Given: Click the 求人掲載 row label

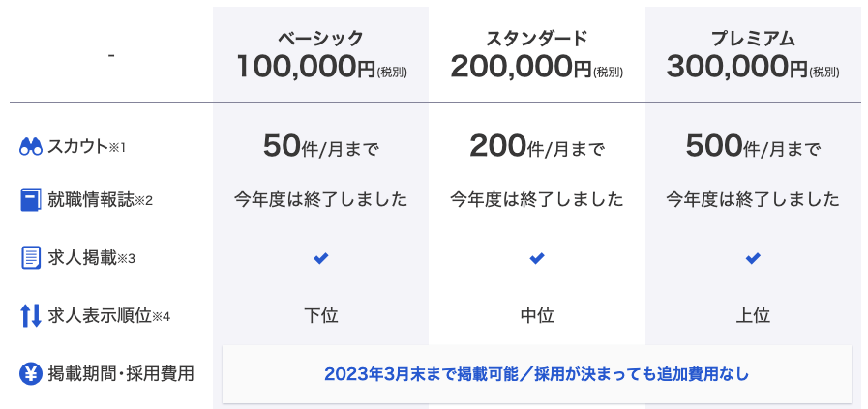Looking at the screenshot, I should pos(91,258).
